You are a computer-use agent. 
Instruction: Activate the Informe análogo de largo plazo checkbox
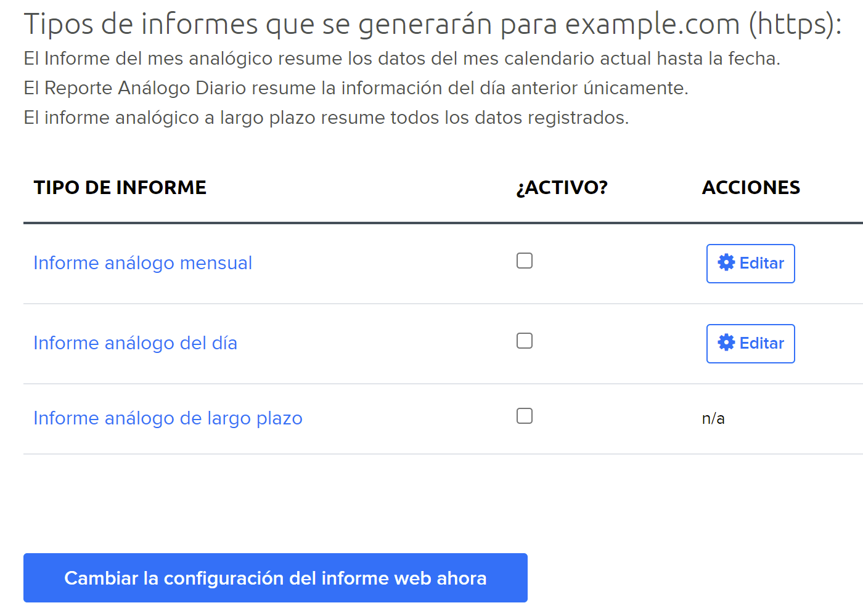pyautogui.click(x=525, y=416)
